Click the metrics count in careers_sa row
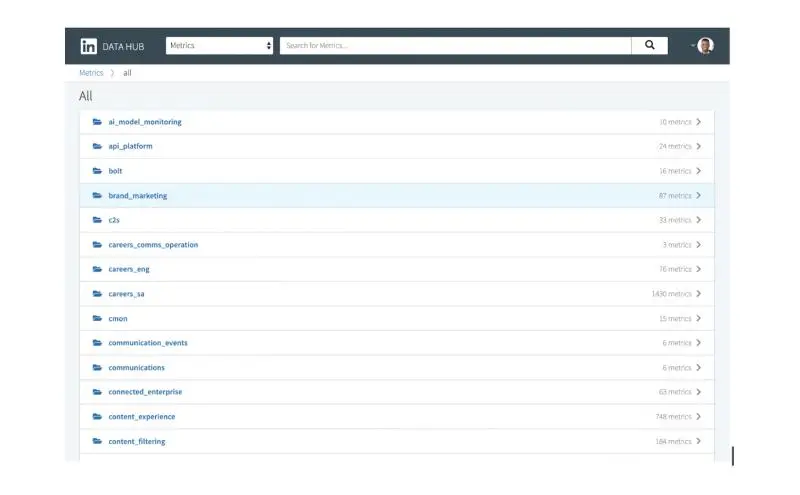The width and height of the screenshot is (800, 495). (671, 294)
